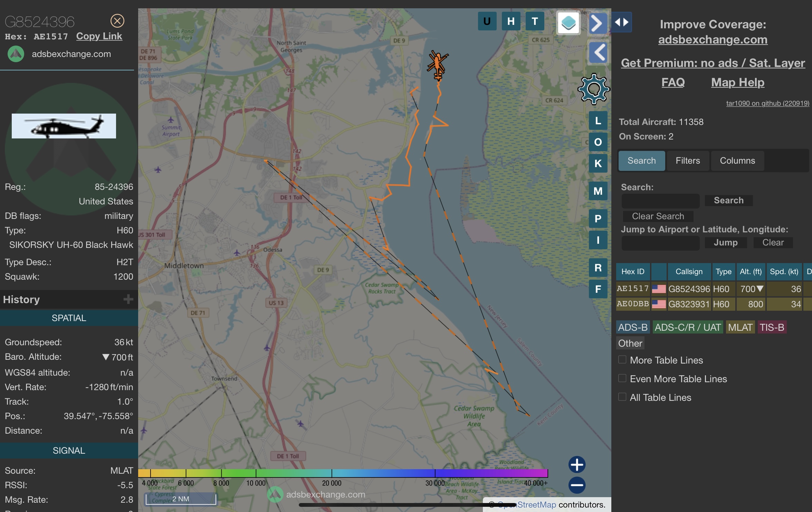Click the P map option button
The height and width of the screenshot is (512, 812).
(598, 219)
